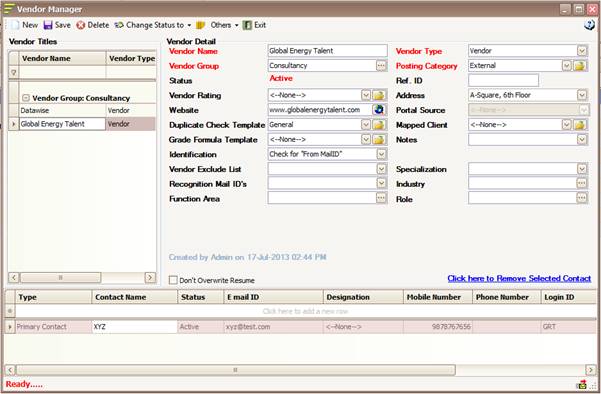Collapse the Vendor Group: Consultancy node
This screenshot has height=394, width=601.
26,98
